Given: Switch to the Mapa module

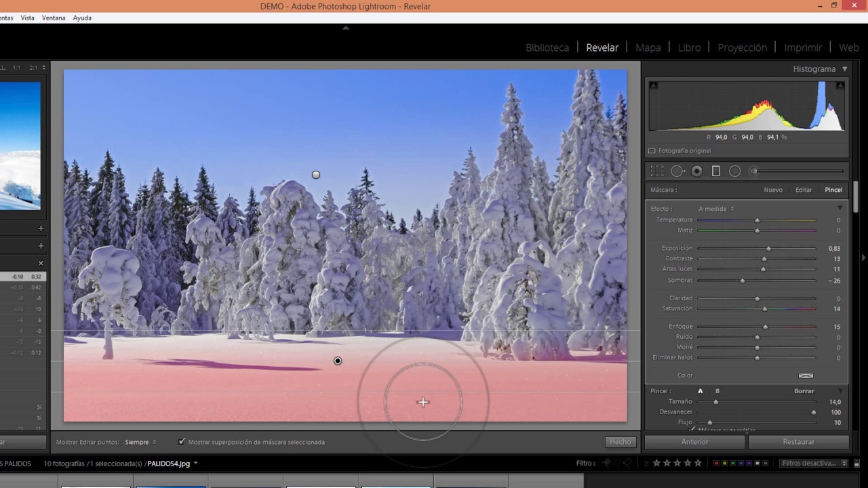Looking at the screenshot, I should [648, 47].
